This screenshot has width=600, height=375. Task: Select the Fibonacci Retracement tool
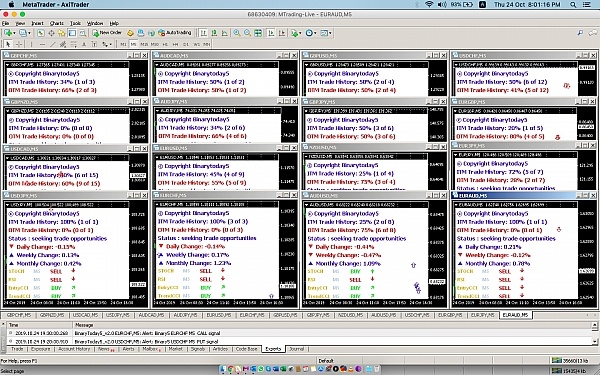pyautogui.click(x=73, y=44)
